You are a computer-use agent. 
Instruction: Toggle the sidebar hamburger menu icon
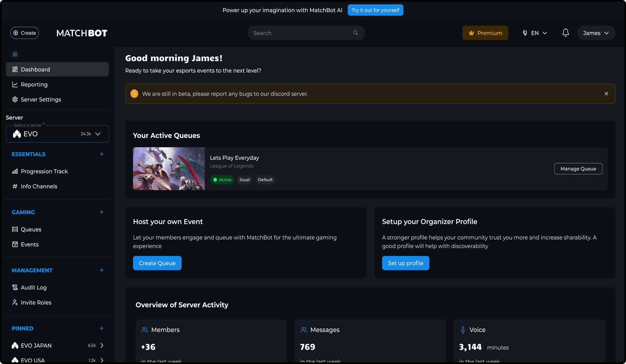click(x=15, y=54)
